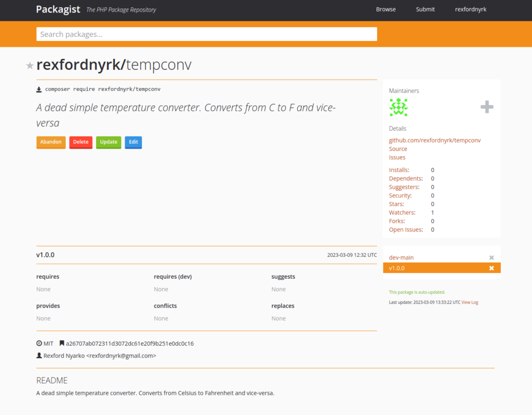
Task: Open the View Log link
Action: point(470,302)
